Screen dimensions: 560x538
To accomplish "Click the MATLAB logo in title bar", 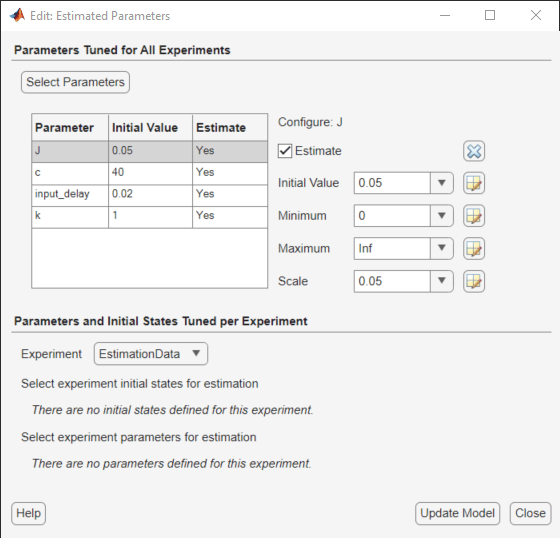I will (17, 15).
